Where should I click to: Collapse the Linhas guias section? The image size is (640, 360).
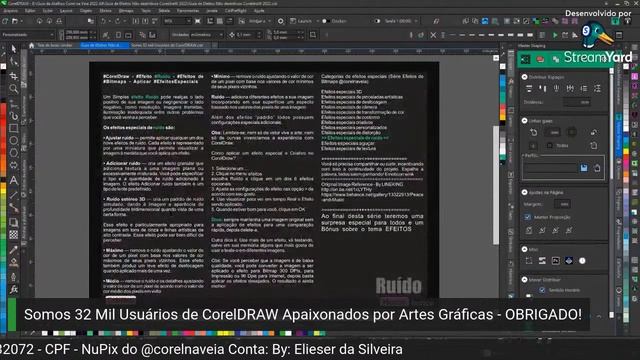click(x=524, y=121)
